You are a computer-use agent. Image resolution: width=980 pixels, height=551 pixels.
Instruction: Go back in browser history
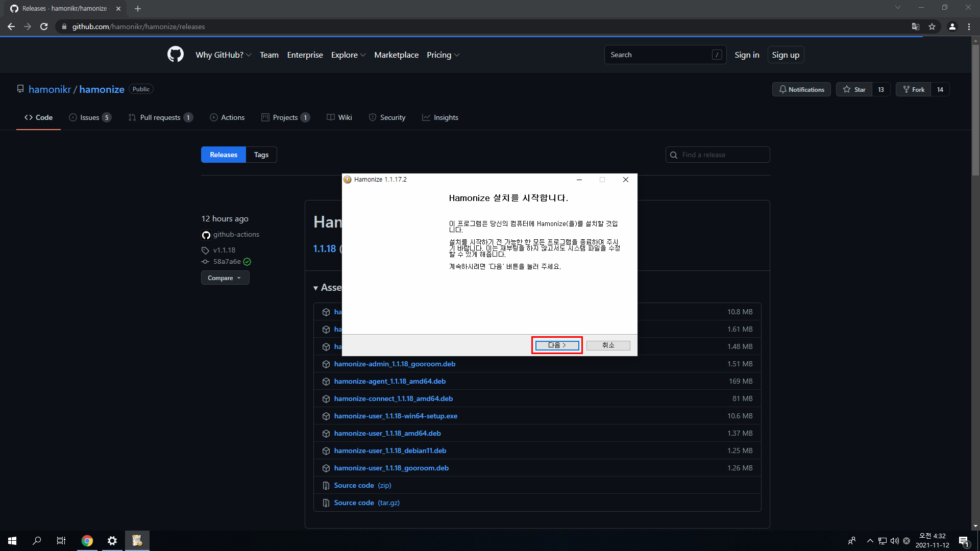pyautogui.click(x=11, y=27)
